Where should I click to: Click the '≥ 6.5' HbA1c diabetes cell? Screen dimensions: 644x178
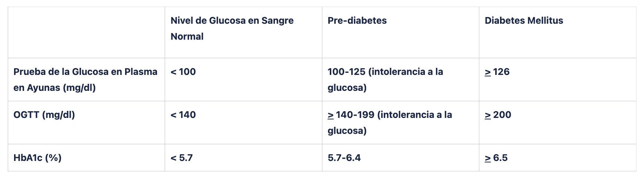496,158
